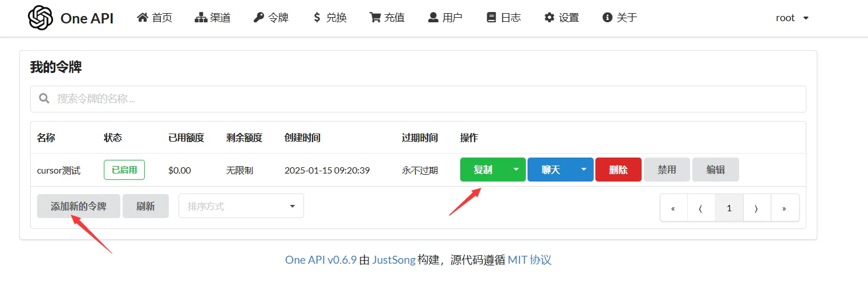Viewport: 868px width, 286px height.
Task: Sort by the 剩余额度 column header
Action: tap(244, 138)
